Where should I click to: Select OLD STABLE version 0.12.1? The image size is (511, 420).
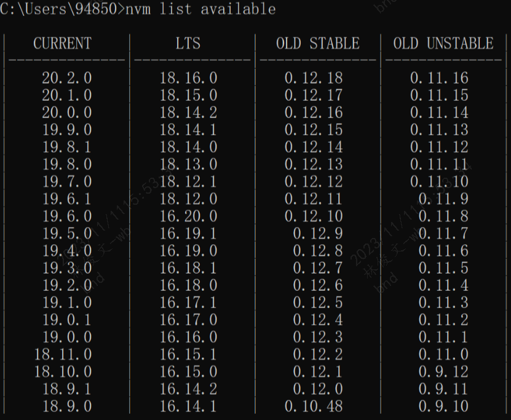318,372
